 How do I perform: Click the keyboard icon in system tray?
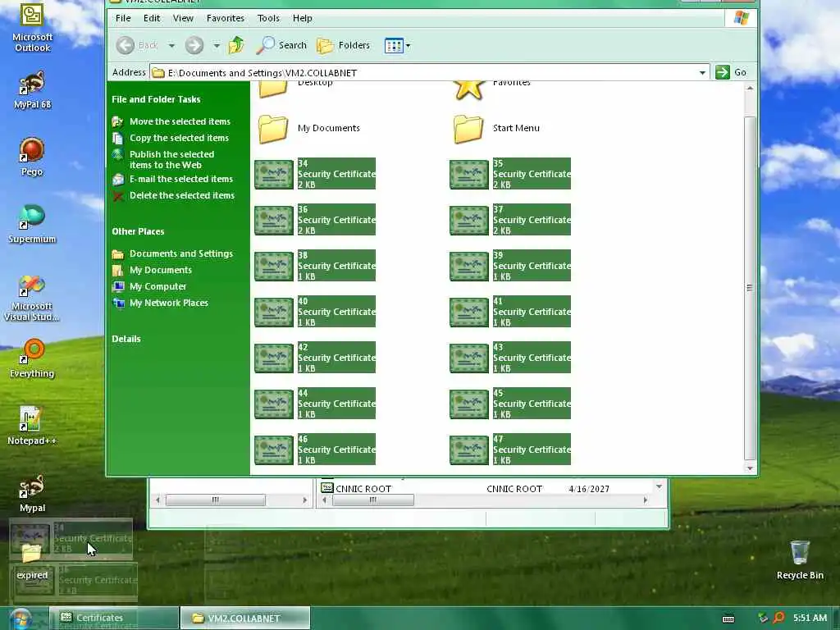click(x=728, y=619)
